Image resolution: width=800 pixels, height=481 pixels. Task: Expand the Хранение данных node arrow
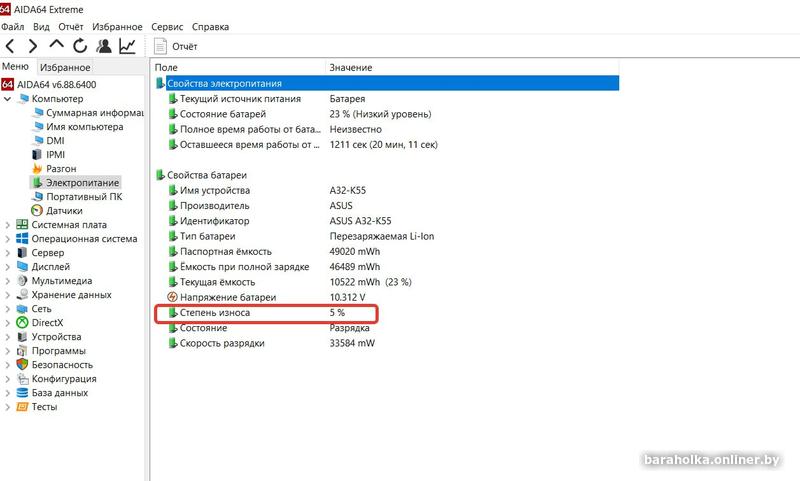(x=7, y=294)
